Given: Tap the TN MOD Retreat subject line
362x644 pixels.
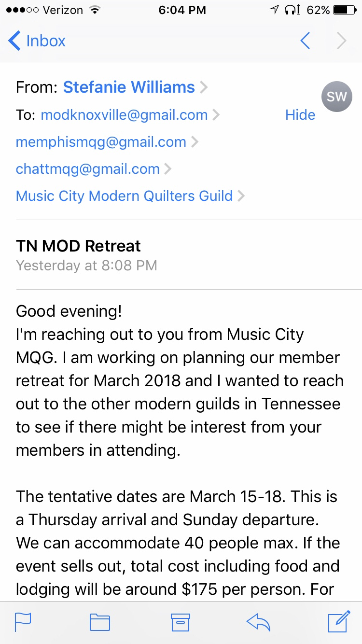Looking at the screenshot, I should coord(78,246).
